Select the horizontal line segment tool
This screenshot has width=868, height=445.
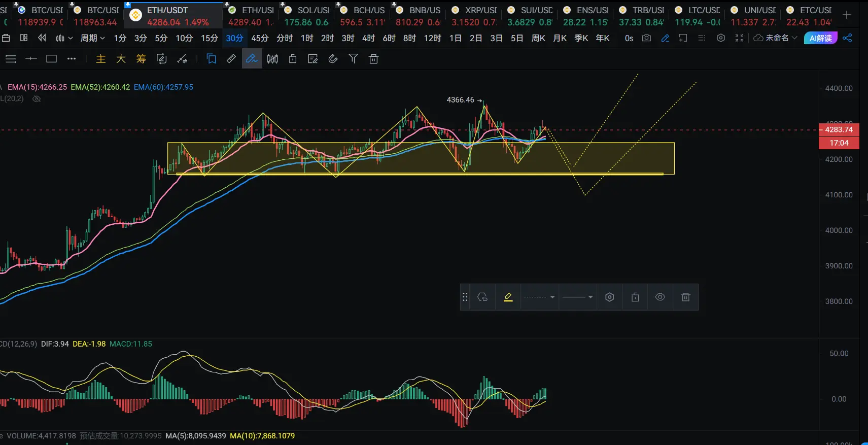(31, 59)
